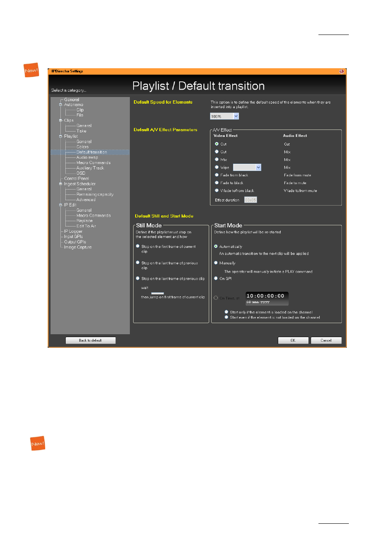Open the Wipe type dropdown
The height and width of the screenshot is (555, 392).
pyautogui.click(x=258, y=167)
